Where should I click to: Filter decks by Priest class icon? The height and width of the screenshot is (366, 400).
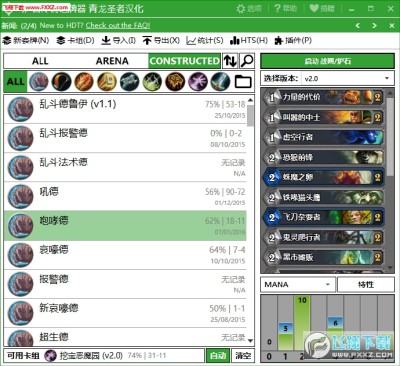coord(129,82)
